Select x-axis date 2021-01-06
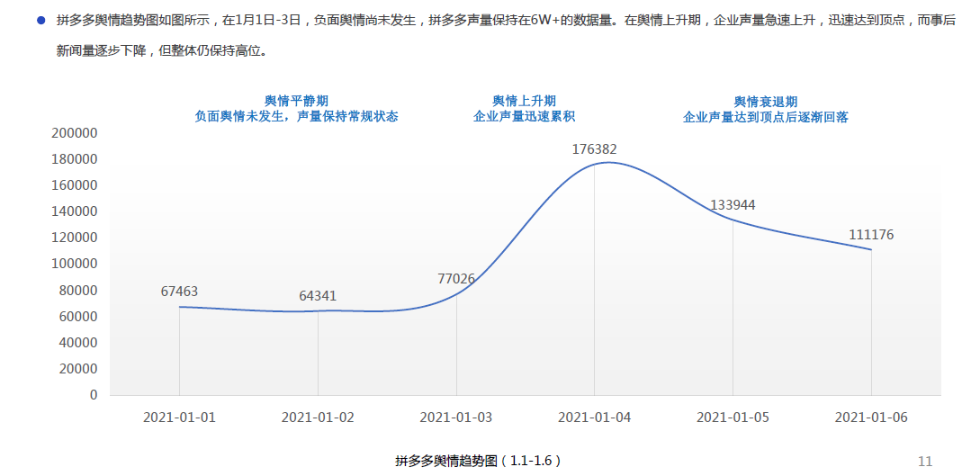Screen dimensions: 980x476 (x=871, y=418)
